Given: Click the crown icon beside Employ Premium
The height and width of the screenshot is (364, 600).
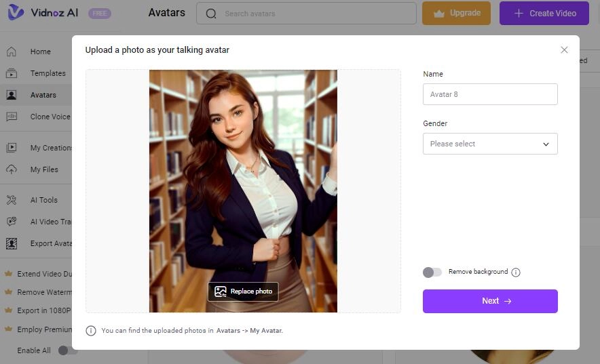Looking at the screenshot, I should click(8, 329).
